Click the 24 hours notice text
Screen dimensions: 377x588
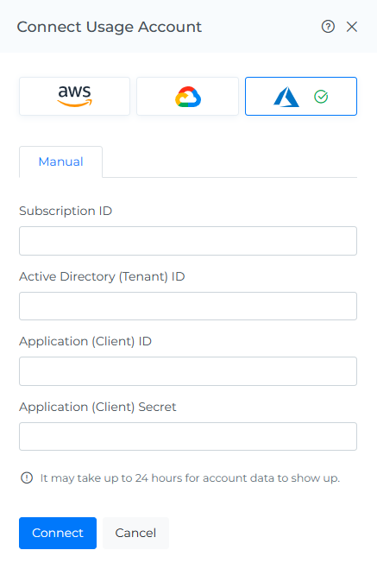click(x=190, y=478)
